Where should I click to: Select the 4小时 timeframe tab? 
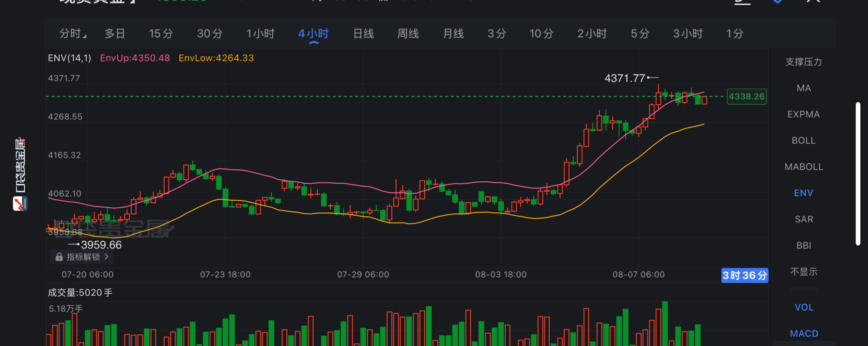(313, 34)
